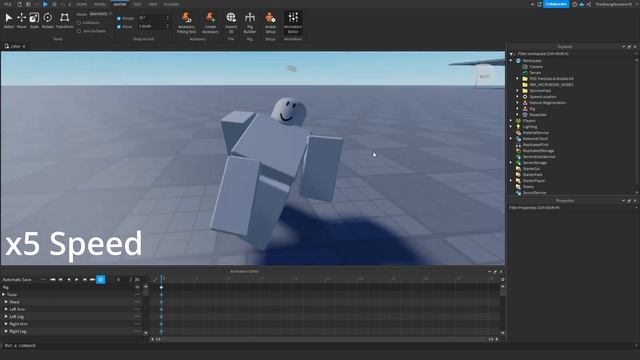
Task: Start Avatar Setup
Action: click(270, 22)
